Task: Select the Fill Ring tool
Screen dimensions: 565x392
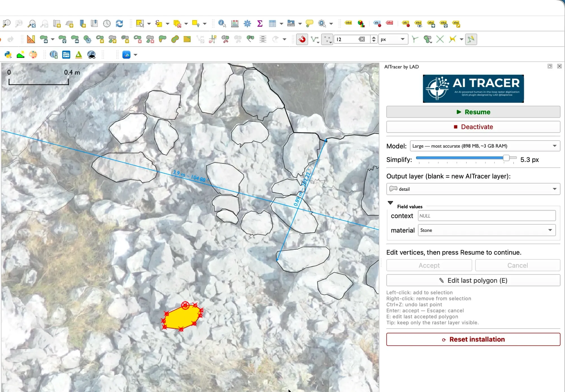Action: pos(125,39)
